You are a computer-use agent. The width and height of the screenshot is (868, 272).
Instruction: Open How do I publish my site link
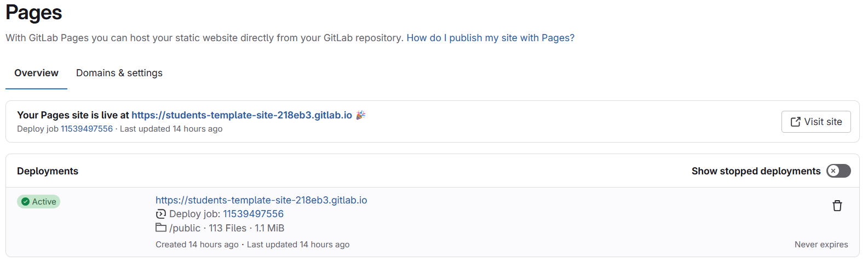(491, 38)
